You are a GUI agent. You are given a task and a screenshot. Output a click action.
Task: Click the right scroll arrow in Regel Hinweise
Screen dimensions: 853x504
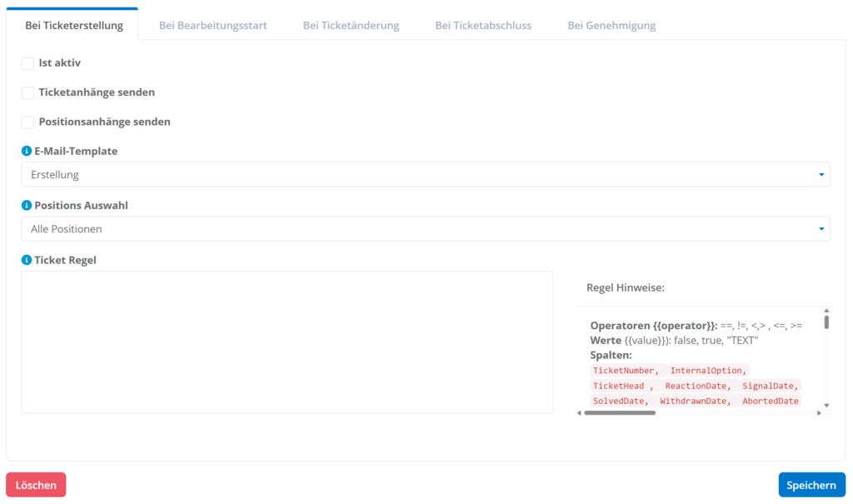(x=819, y=412)
